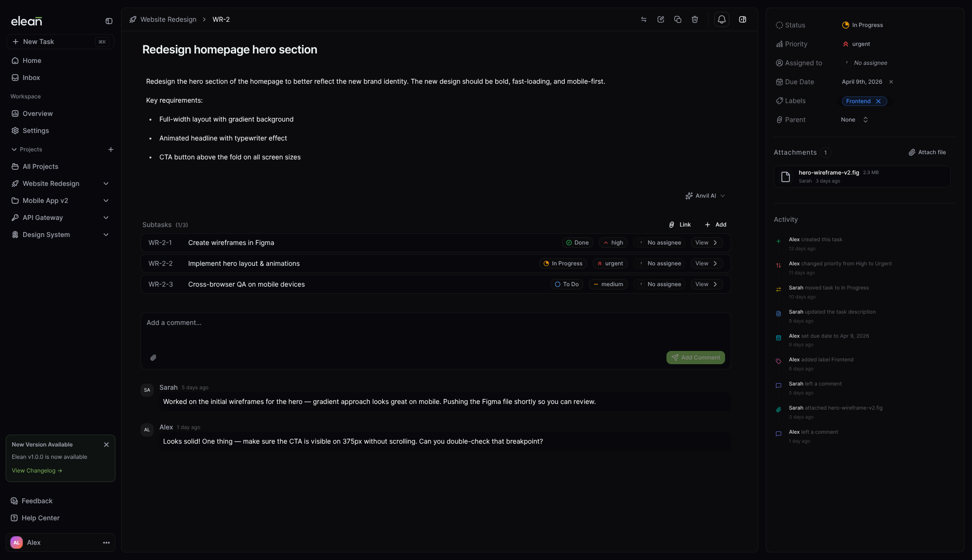Collapse the left sidebar with toggle icon

tap(109, 21)
